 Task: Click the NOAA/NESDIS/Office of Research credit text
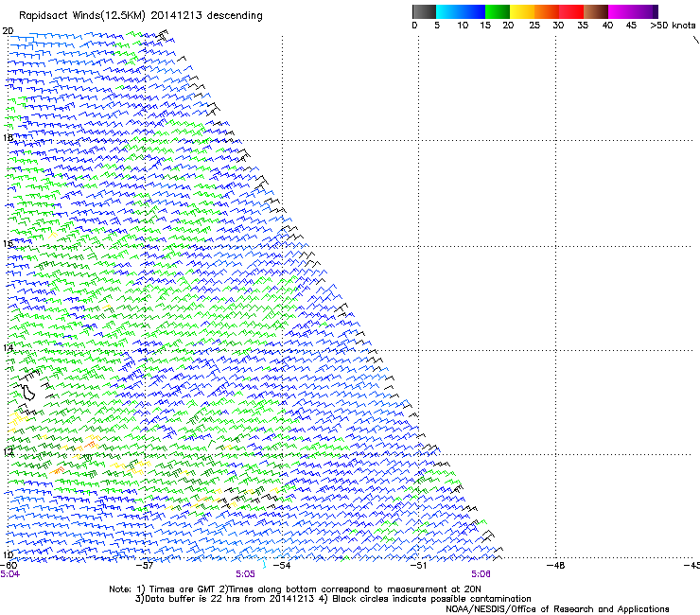(557, 609)
